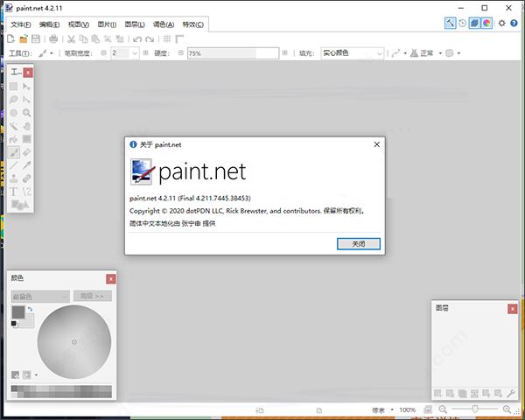This screenshot has width=525, height=420.
Task: Select the Zoom magnifier tool
Action: 26,113
